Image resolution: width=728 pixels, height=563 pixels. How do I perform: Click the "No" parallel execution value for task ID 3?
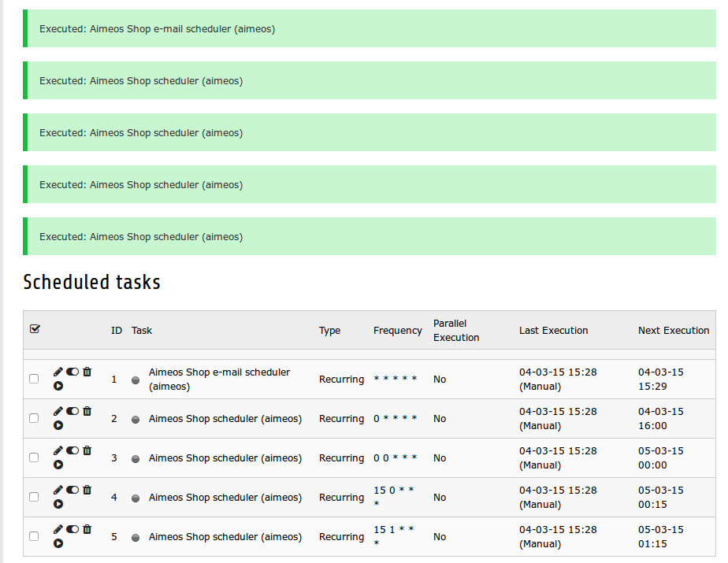[x=440, y=458]
